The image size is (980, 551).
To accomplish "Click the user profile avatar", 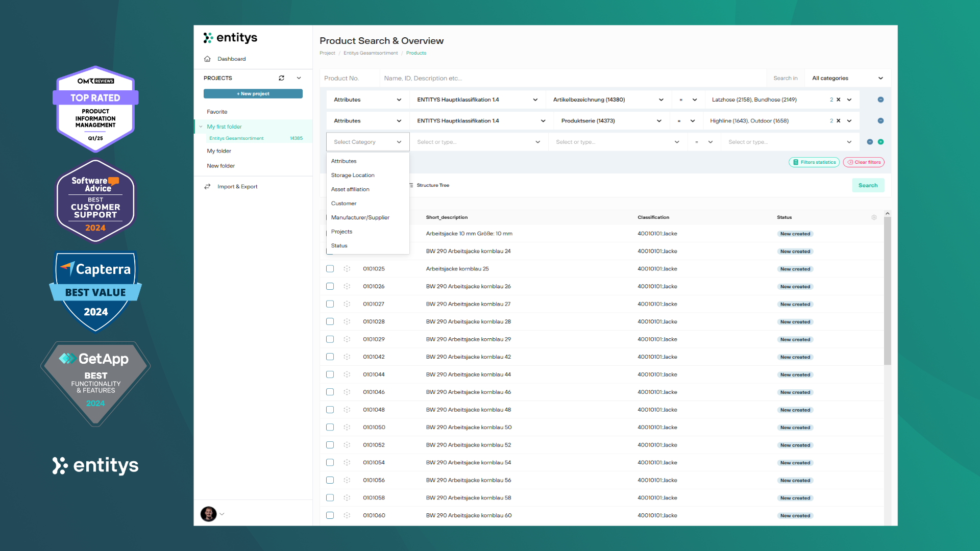I will pos(208,514).
